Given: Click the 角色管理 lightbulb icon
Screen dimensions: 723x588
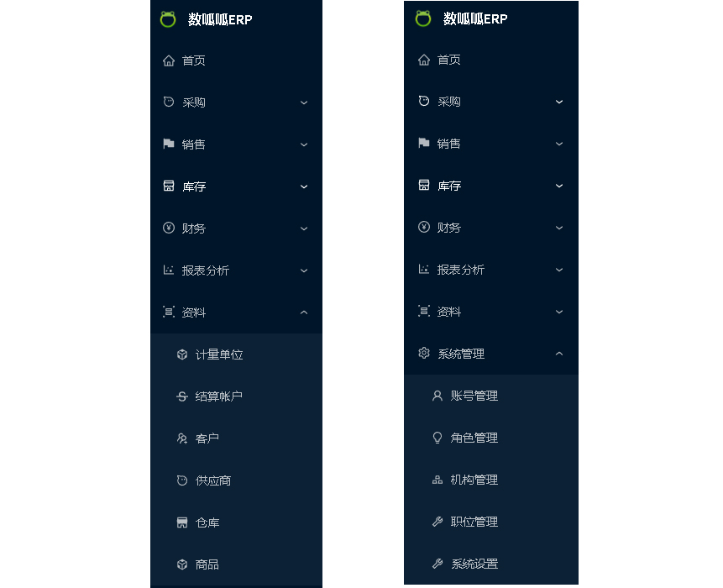Looking at the screenshot, I should (x=437, y=437).
